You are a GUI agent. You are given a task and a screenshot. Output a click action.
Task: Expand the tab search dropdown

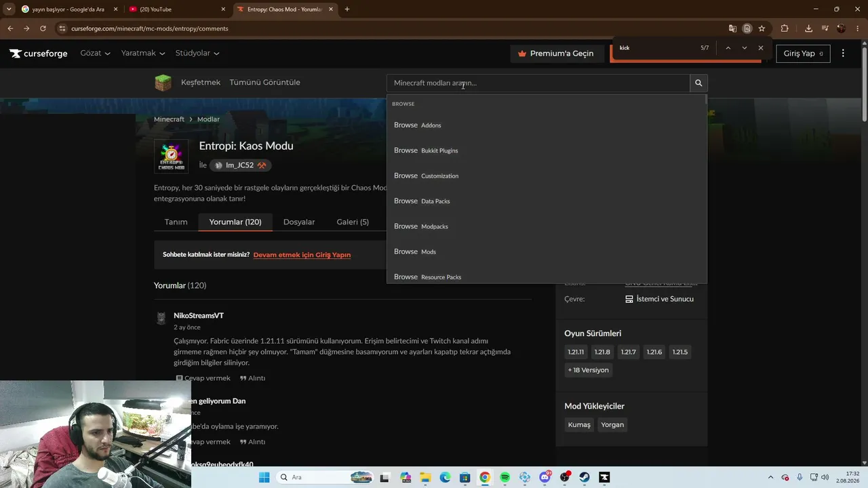pyautogui.click(x=9, y=9)
